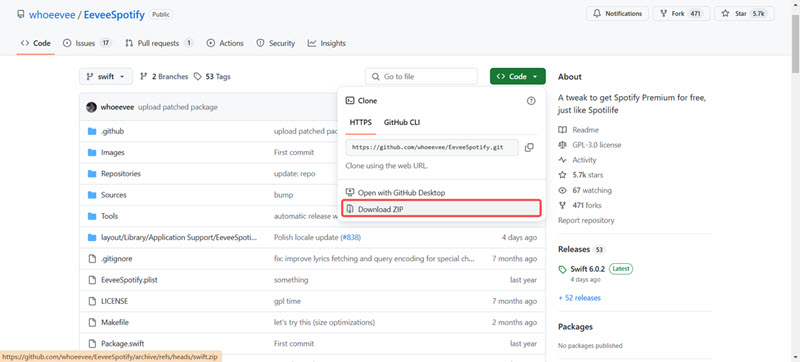
Task: Open Notifications settings
Action: 617,14
